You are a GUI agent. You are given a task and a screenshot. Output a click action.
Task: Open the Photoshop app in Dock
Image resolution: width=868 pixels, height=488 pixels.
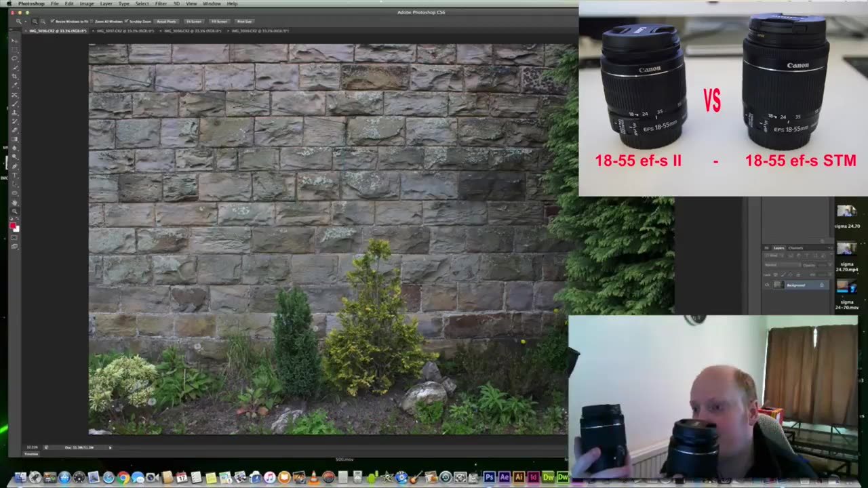point(489,478)
